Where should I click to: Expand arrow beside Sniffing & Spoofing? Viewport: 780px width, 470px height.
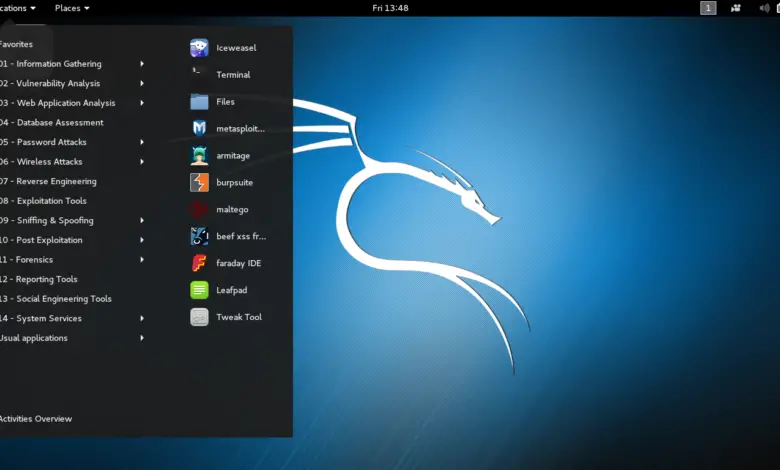tap(142, 220)
